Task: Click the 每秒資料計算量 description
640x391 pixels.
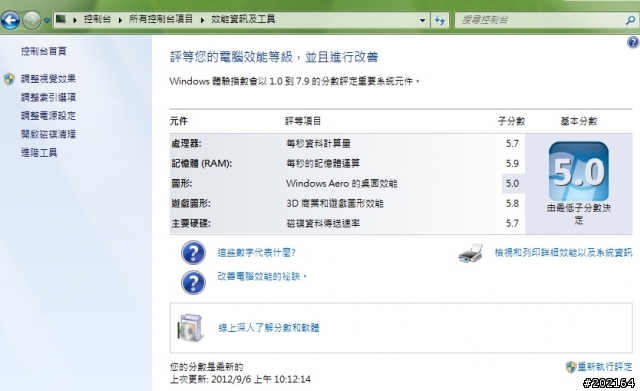Action: point(318,143)
